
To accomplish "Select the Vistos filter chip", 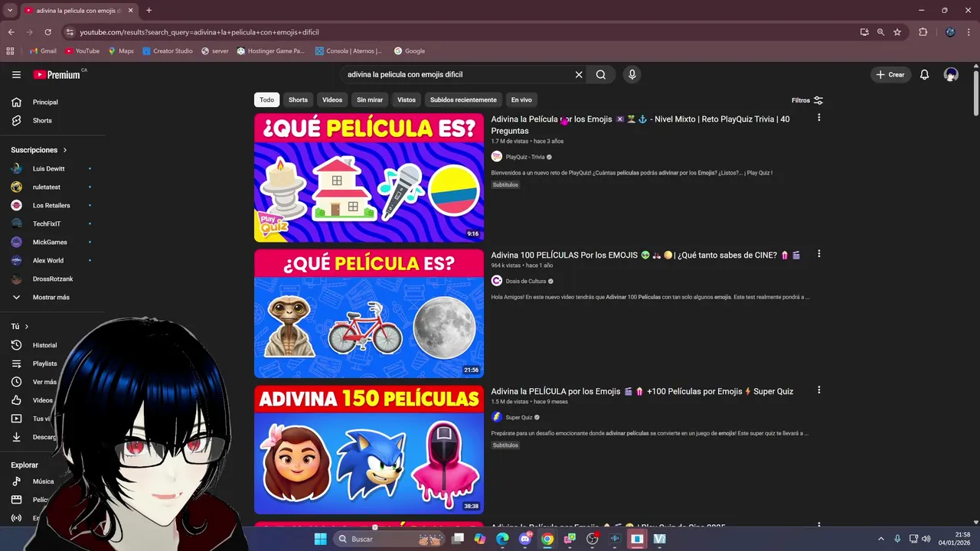I will click(407, 99).
